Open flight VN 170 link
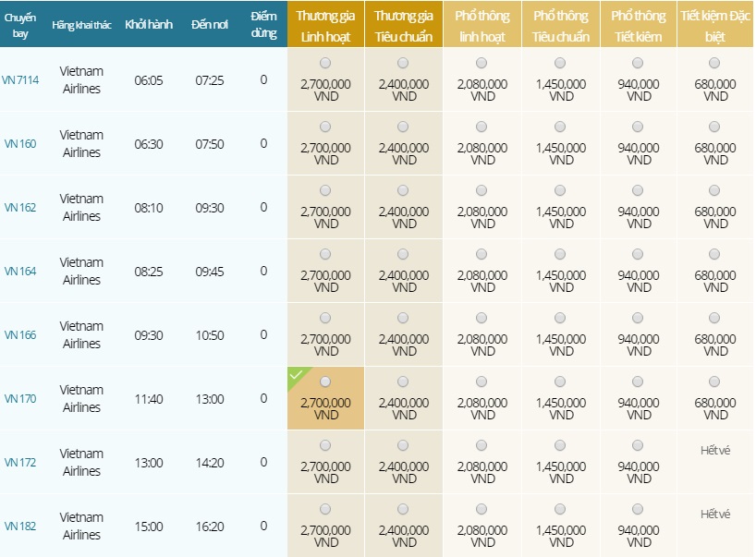This screenshot has height=557, width=756. tap(20, 398)
